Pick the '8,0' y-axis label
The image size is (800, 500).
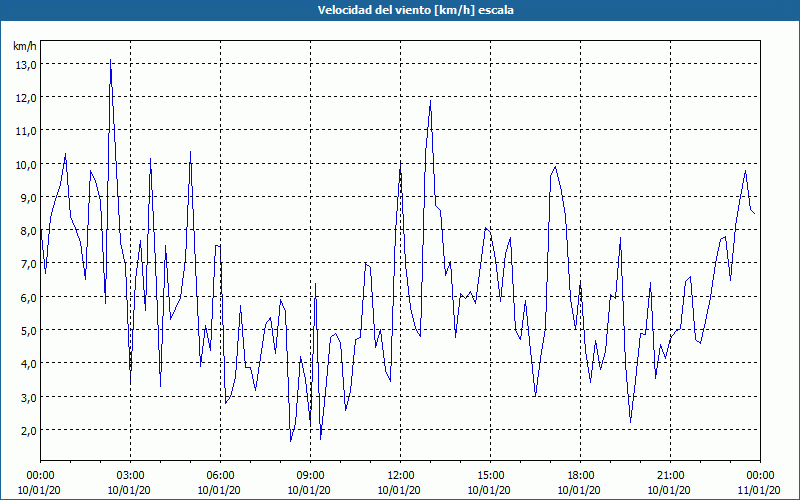pos(28,231)
